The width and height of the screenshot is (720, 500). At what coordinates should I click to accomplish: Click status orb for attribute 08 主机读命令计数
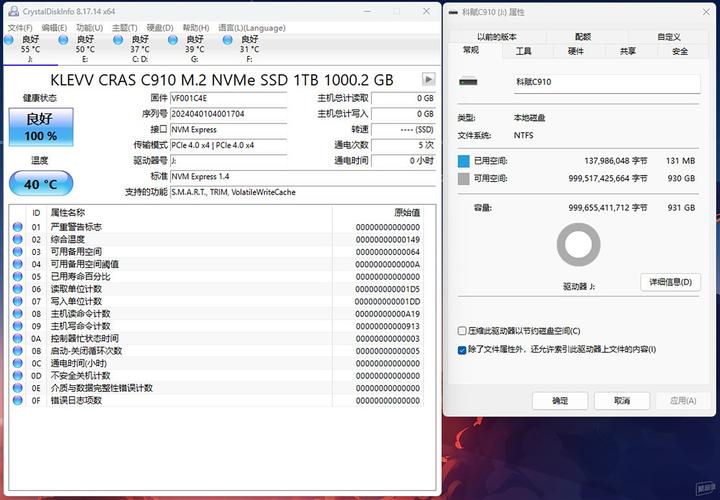click(17, 314)
